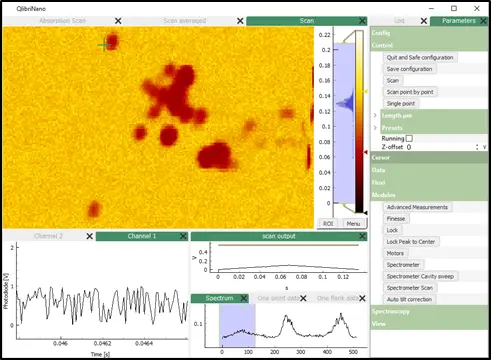The height and width of the screenshot is (360, 491).
Task: Switch to the Scan averaged tab
Action: (184, 21)
